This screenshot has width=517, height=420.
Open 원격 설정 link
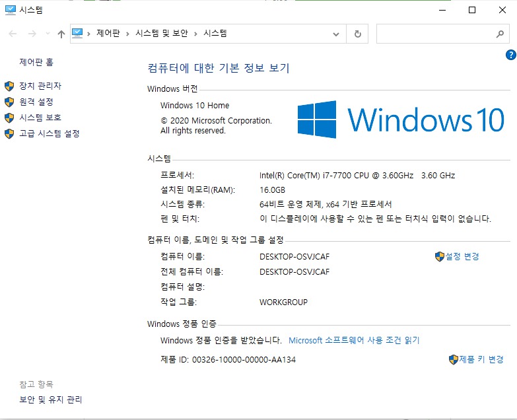point(36,102)
